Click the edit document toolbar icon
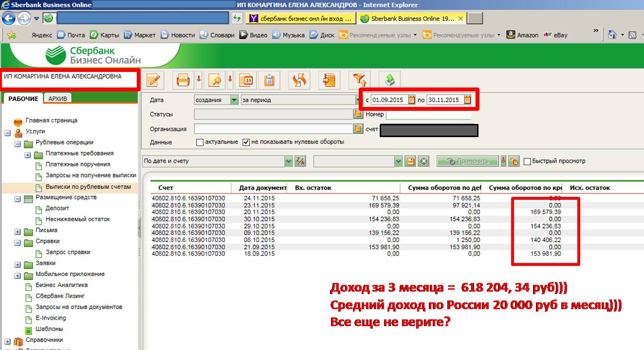644x350 pixels. (x=154, y=80)
